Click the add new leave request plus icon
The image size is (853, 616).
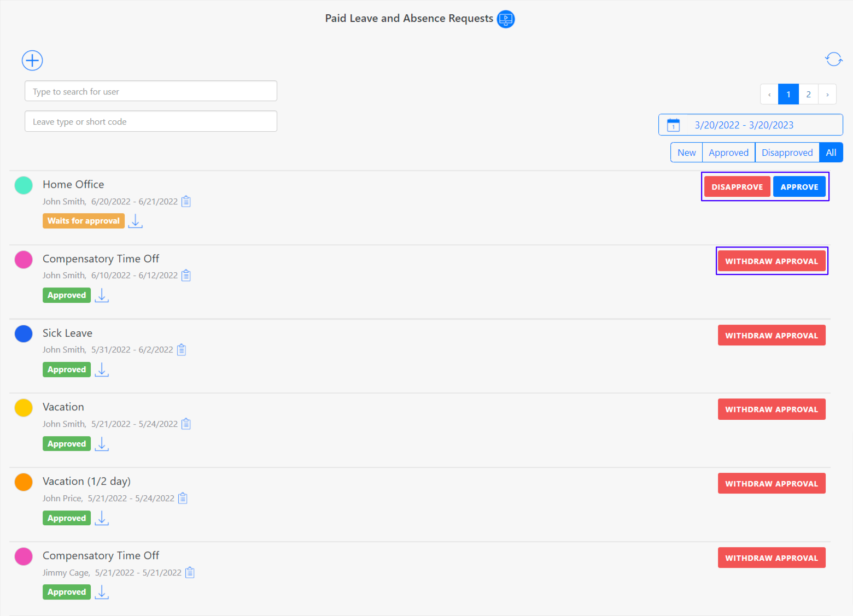pyautogui.click(x=32, y=61)
